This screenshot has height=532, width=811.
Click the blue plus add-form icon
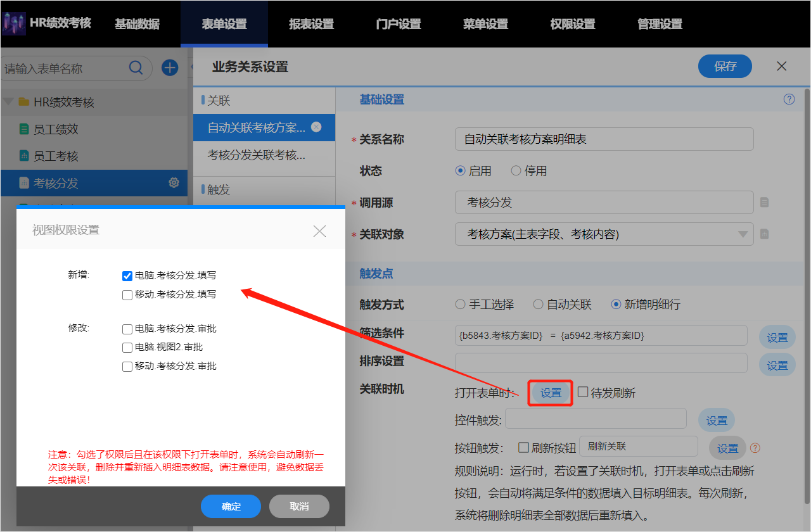point(170,68)
